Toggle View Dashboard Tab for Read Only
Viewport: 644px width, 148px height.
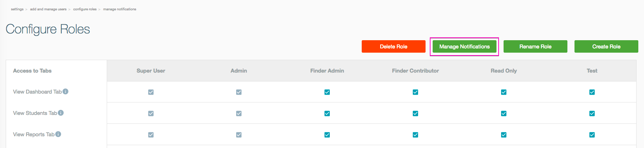point(504,92)
